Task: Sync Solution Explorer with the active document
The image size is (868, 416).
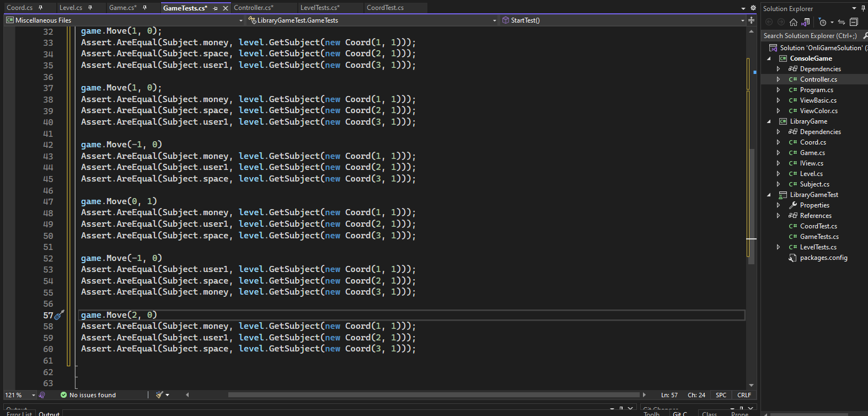Action: pos(842,22)
